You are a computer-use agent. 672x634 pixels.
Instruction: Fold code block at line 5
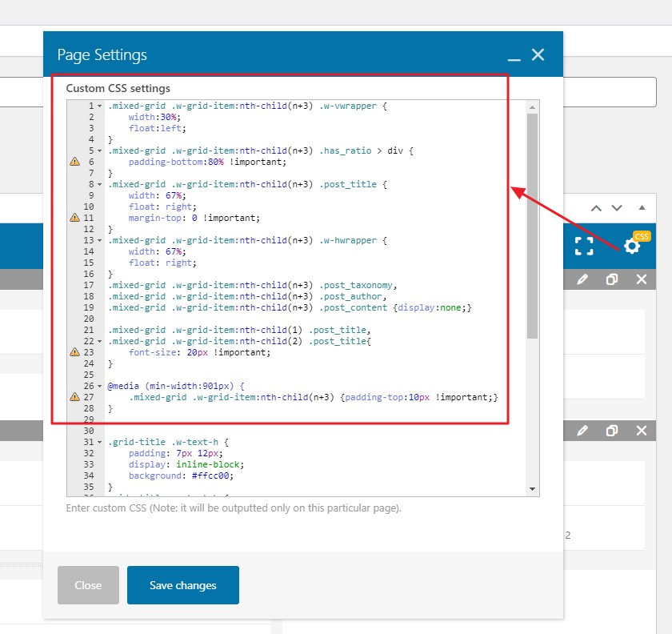point(99,151)
